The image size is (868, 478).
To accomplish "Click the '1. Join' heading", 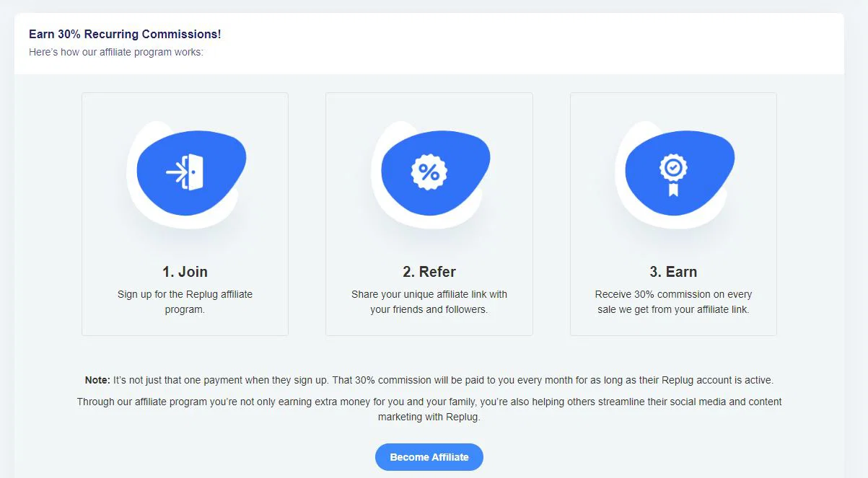I will [185, 272].
